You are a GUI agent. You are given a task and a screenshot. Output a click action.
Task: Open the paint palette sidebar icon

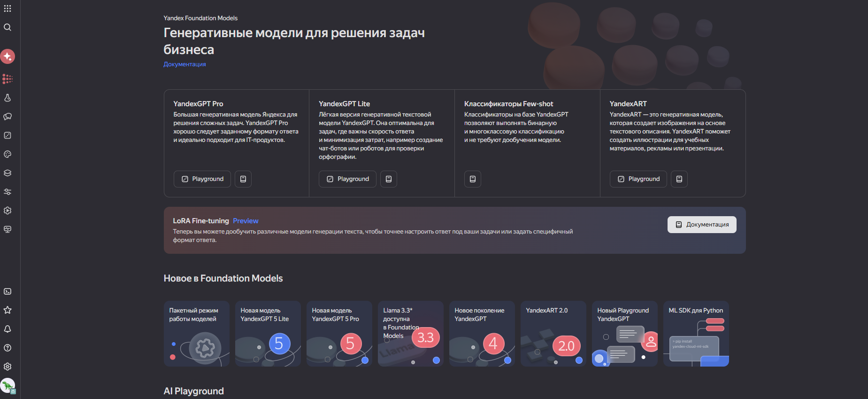tap(8, 154)
